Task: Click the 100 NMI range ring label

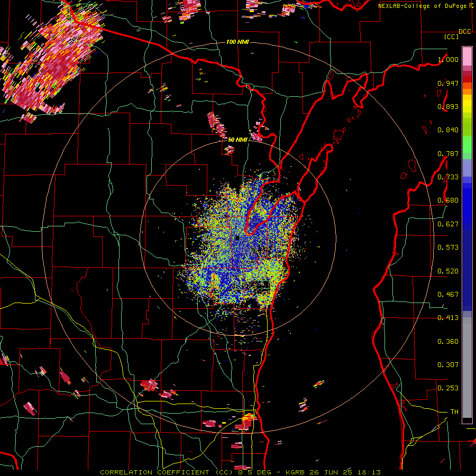Action: [237, 42]
